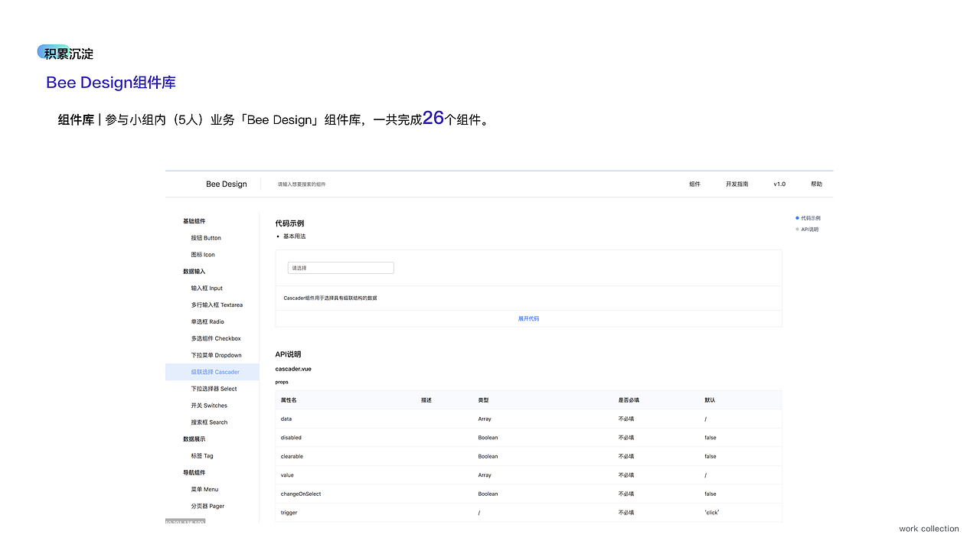Screen dimensions: 980x551
Task: Click the cascader.vue heading
Action: point(293,369)
